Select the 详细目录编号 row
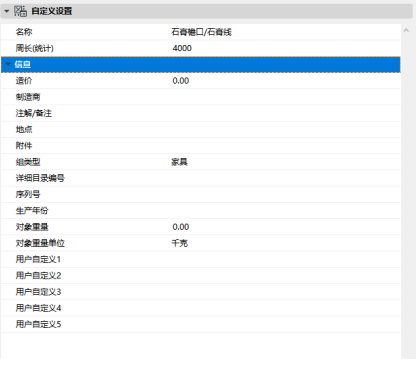 click(x=201, y=178)
